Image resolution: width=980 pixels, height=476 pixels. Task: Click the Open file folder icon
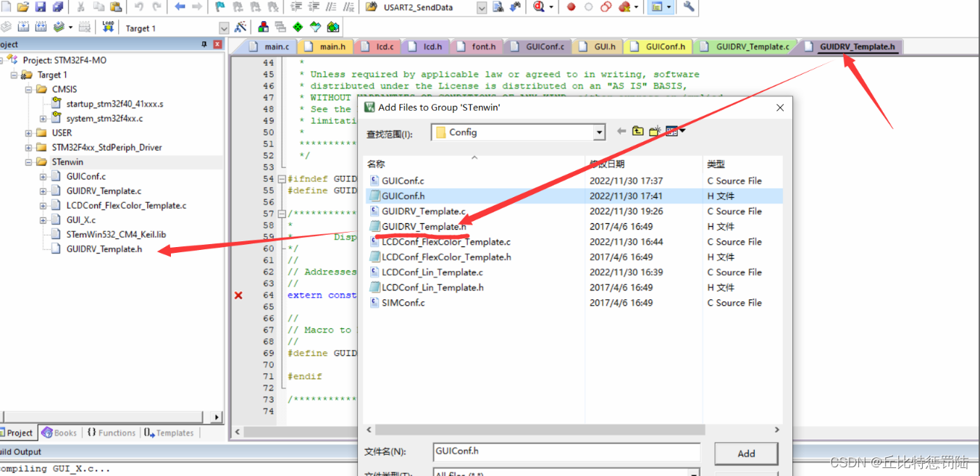click(x=23, y=7)
